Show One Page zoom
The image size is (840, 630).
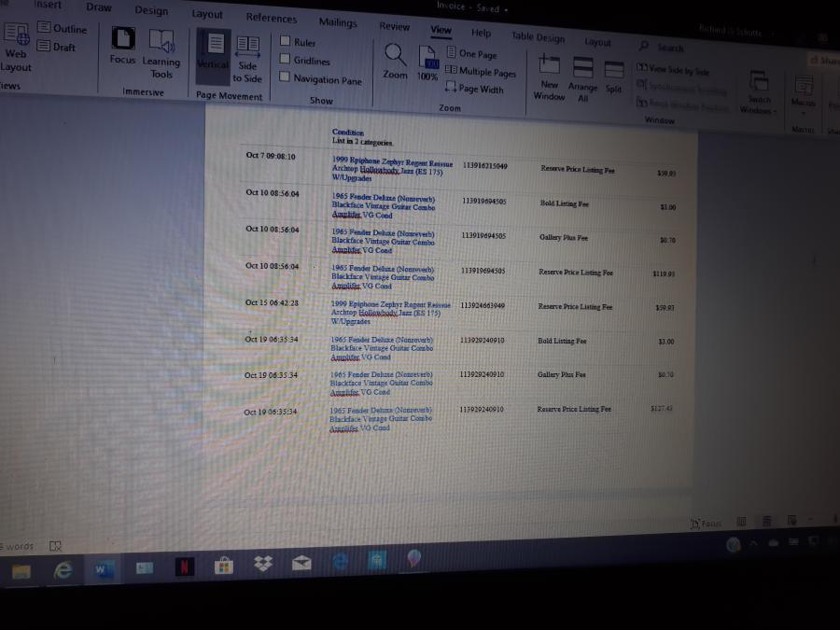click(472, 53)
